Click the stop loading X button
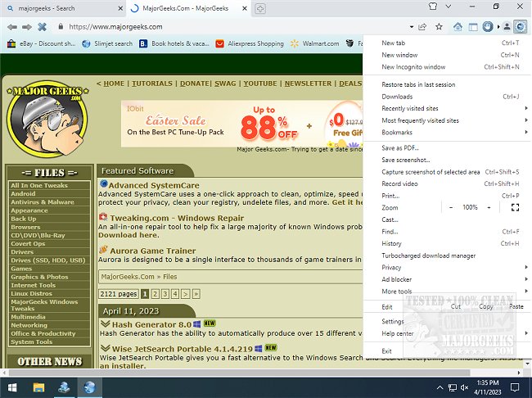The image size is (532, 398). click(42, 27)
